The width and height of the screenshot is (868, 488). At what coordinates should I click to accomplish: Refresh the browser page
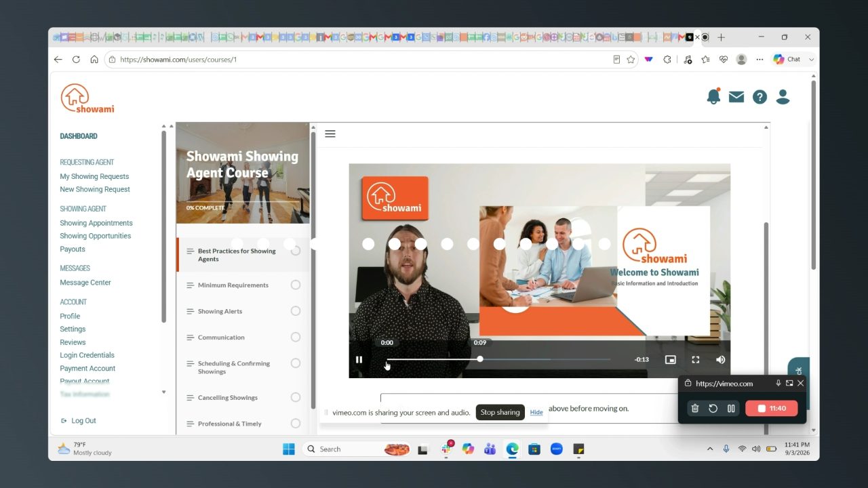[x=76, y=60]
